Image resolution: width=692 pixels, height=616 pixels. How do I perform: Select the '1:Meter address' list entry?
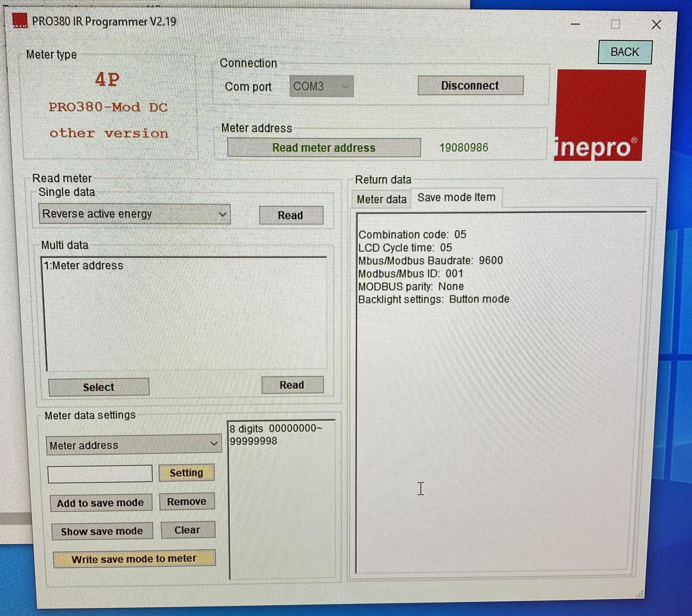(x=83, y=266)
